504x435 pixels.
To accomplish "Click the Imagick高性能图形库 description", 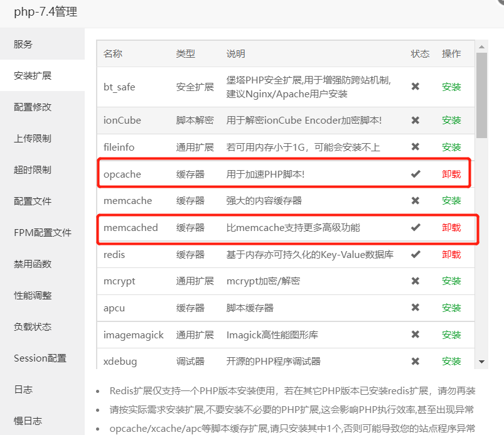I will click(272, 335).
